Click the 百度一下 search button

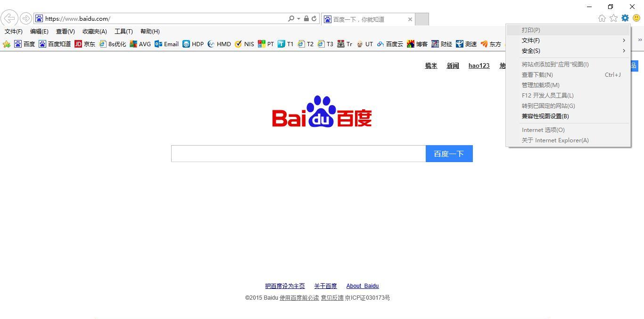click(x=449, y=154)
